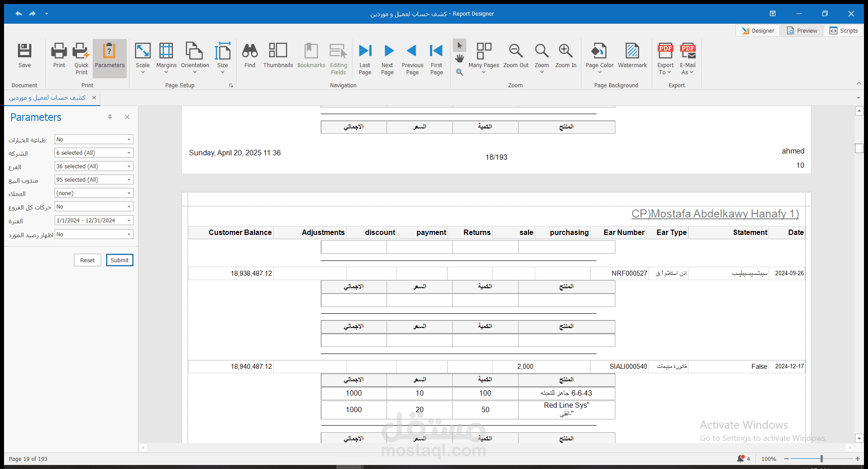Click the zoom slider plus button
Viewport: 868px width, 469px height.
coord(858,459)
